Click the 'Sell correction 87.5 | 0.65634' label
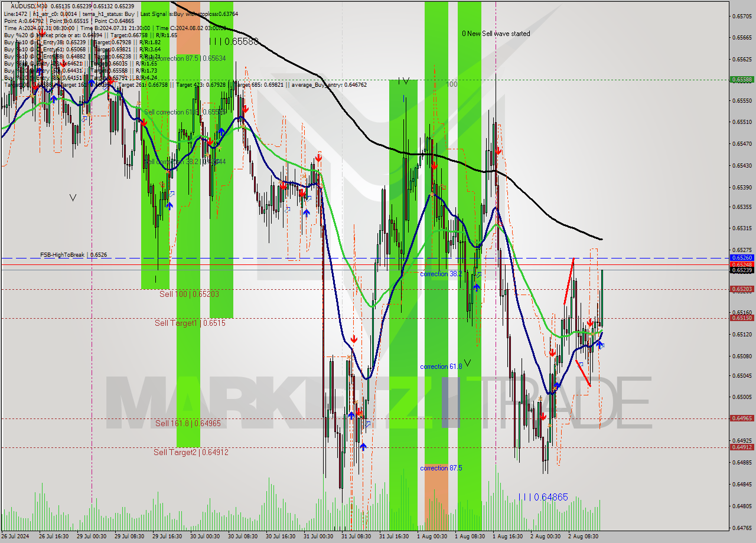The width and height of the screenshot is (756, 543). click(185, 58)
